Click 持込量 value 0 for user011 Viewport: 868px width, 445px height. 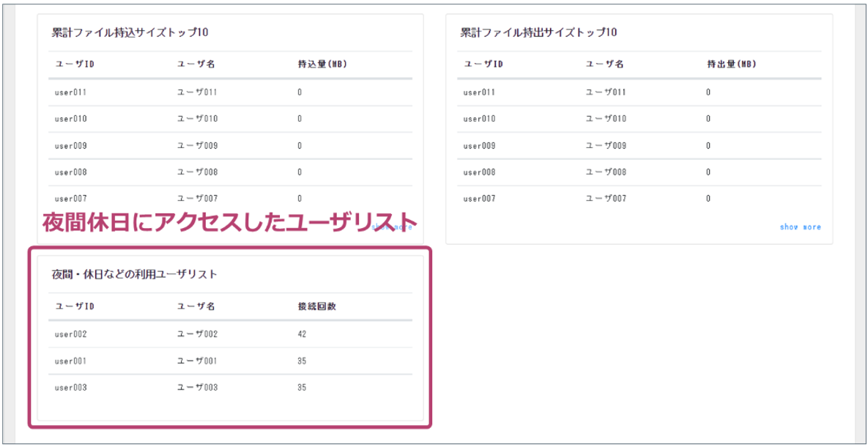[300, 92]
